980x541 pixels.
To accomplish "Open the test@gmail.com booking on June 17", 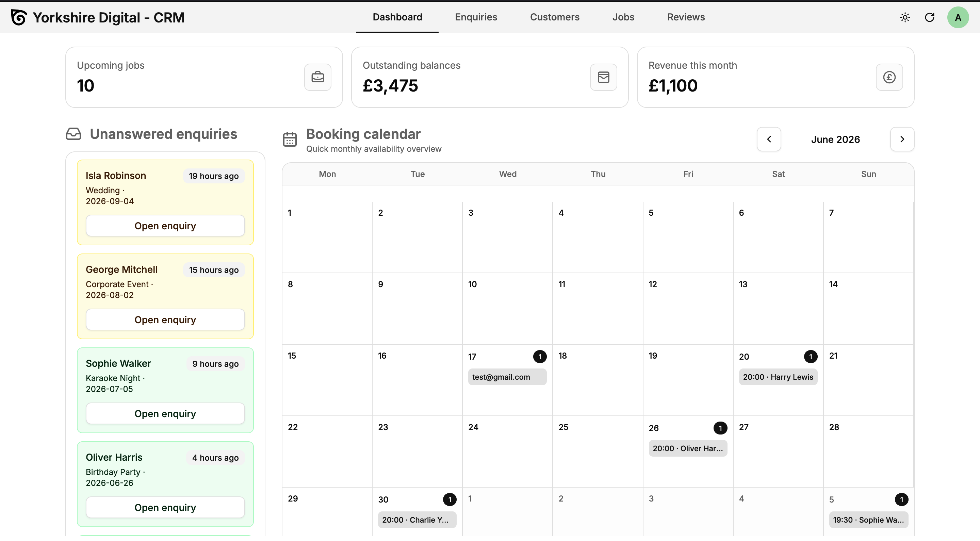I will coord(507,377).
